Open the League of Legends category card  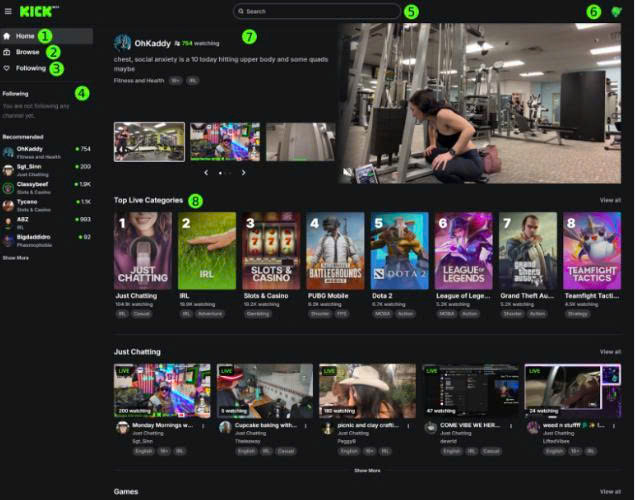464,251
